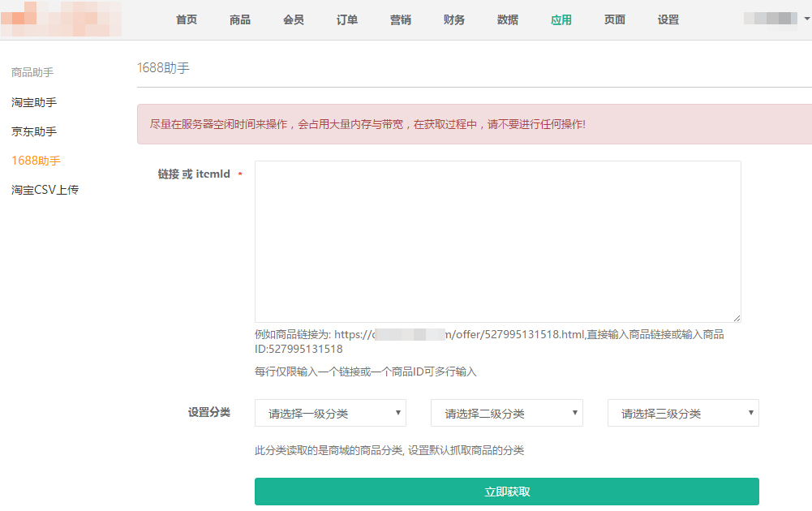Select 1688助手 sidebar item
This screenshot has height=511, width=812.
coord(36,161)
